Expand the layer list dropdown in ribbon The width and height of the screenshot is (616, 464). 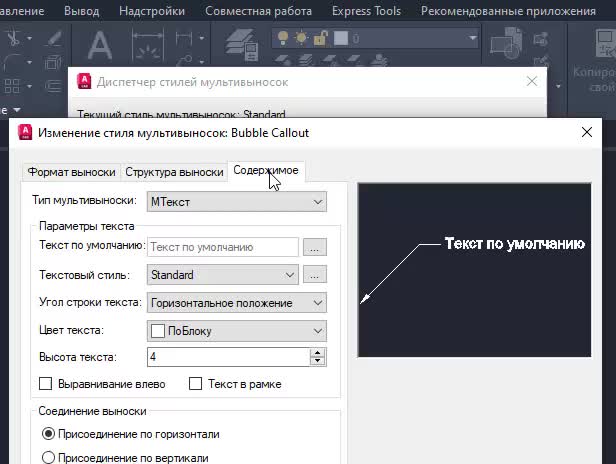(x=472, y=38)
